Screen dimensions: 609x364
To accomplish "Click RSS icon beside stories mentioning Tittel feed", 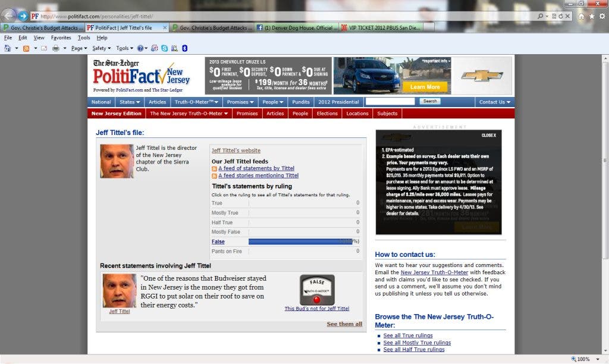I will [214, 176].
